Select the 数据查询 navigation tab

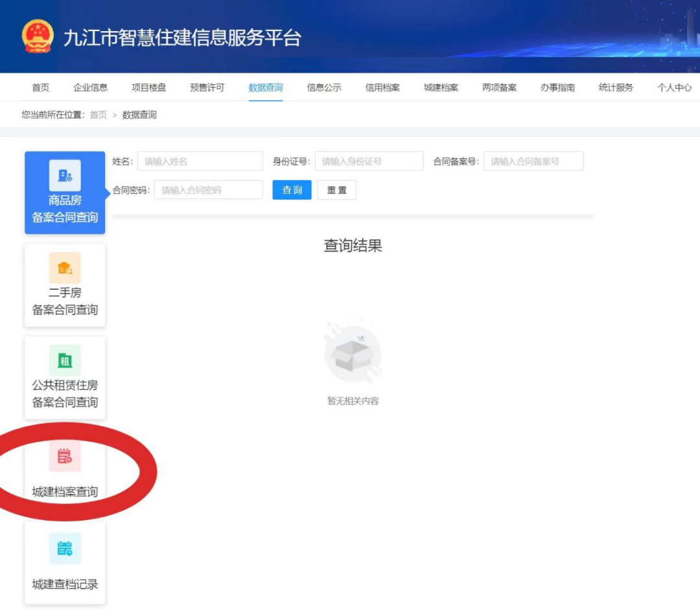(266, 88)
